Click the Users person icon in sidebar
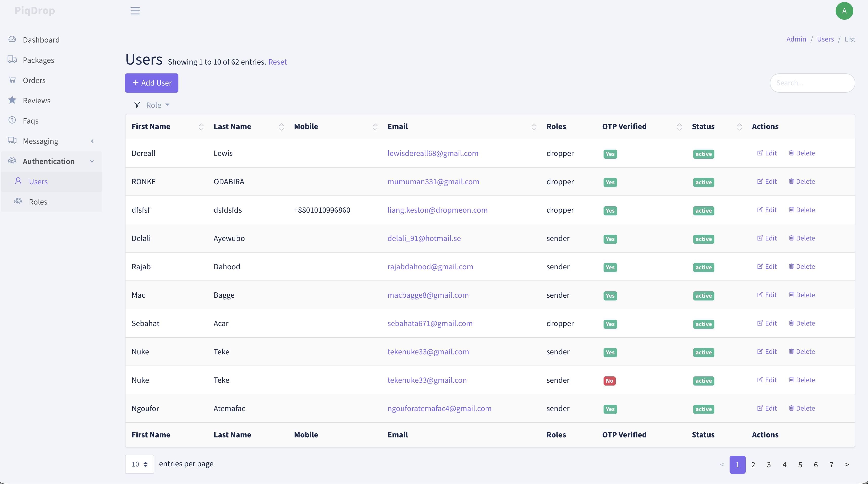Image resolution: width=868 pixels, height=484 pixels. 18,181
